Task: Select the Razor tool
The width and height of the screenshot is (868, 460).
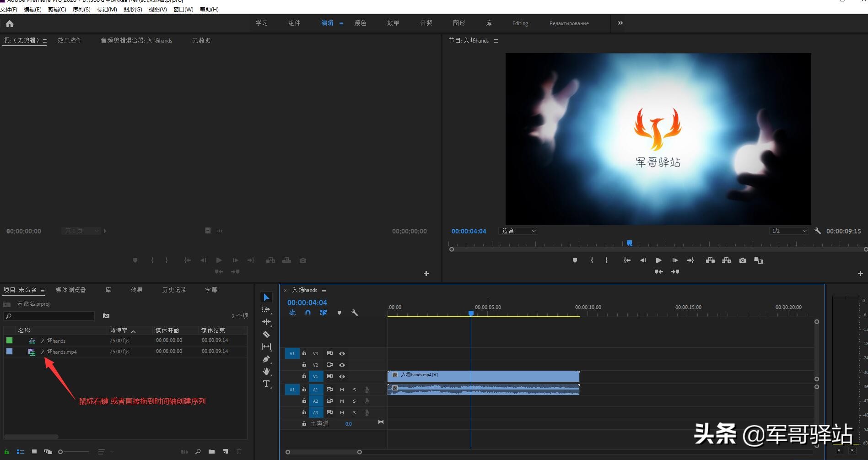Action: tap(266, 334)
